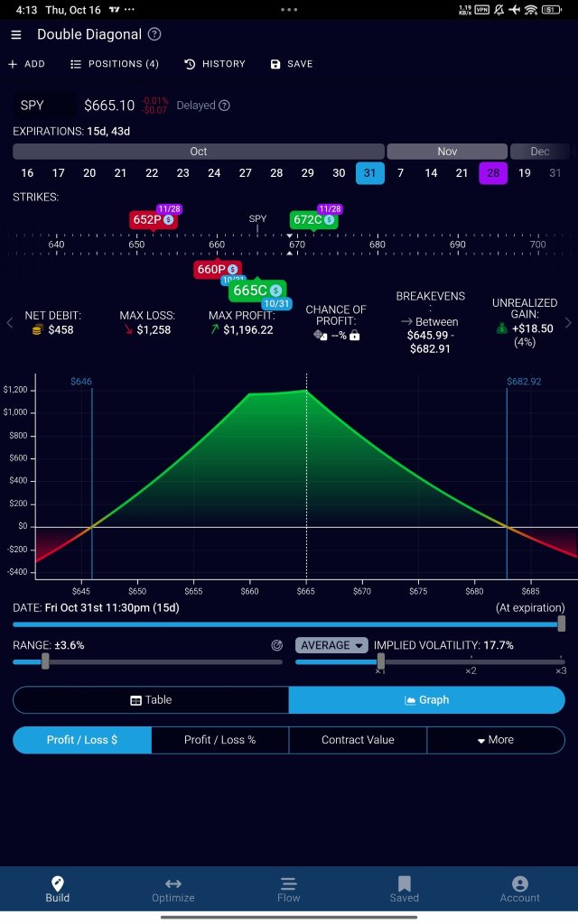Select Contract Value mode

click(x=358, y=740)
